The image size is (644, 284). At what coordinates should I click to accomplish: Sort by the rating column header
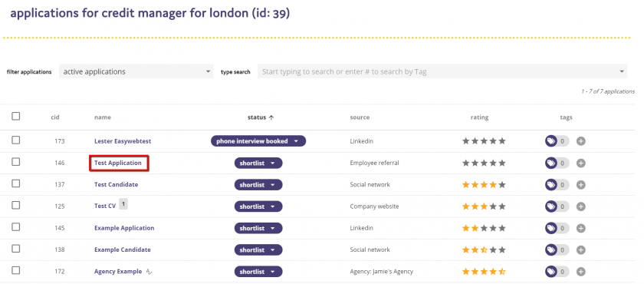[479, 117]
